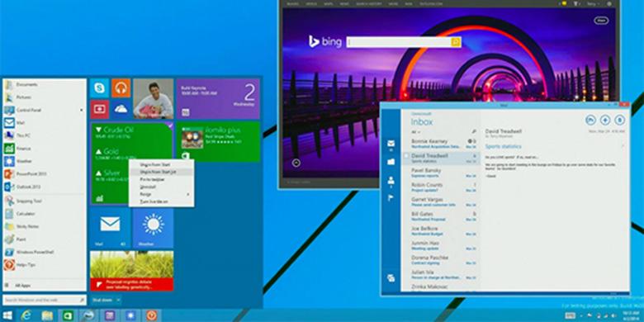Expand the Control Panel submenu arrow
644x322 pixels.
(x=81, y=110)
